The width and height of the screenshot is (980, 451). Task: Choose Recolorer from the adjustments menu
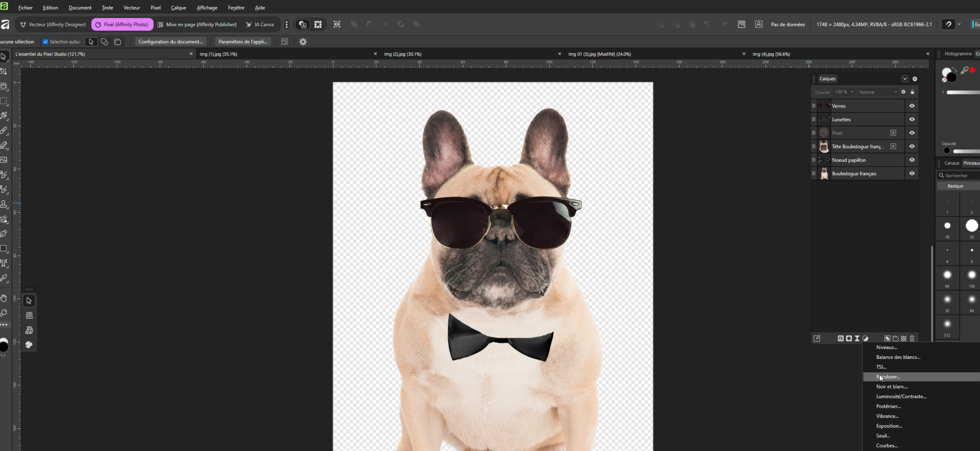pos(888,377)
